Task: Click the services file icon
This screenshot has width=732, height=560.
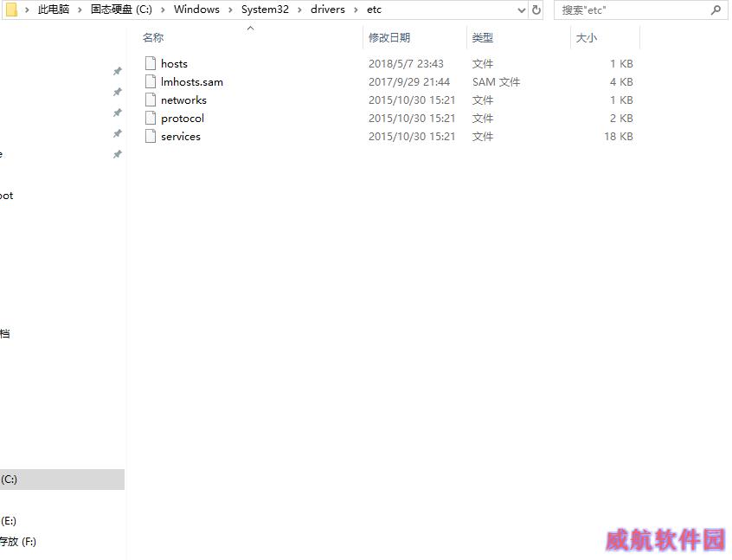Action: point(151,136)
